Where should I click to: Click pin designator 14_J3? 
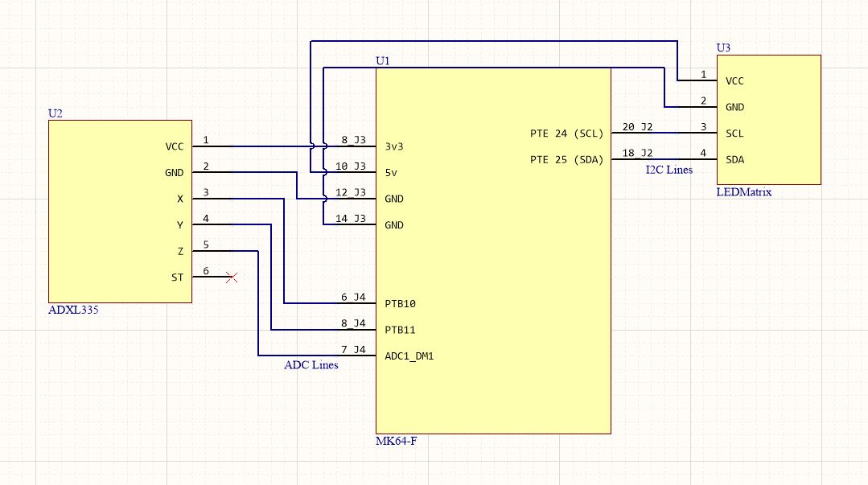[x=351, y=219]
